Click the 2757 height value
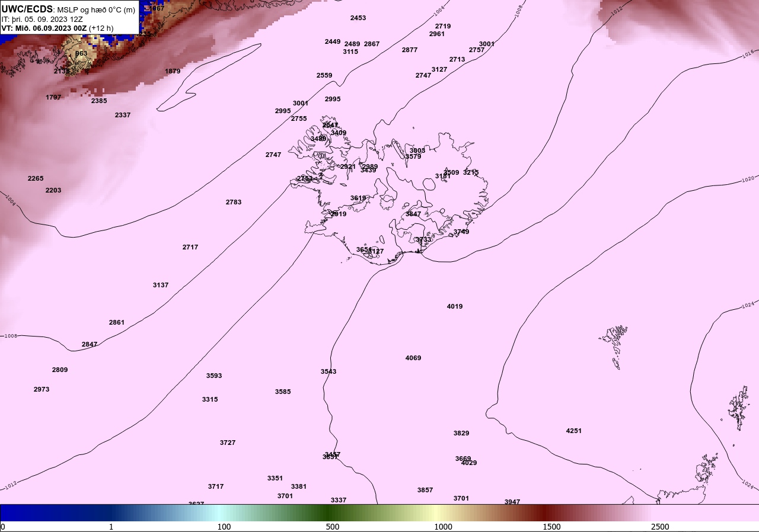The width and height of the screenshot is (759, 532). 477,50
